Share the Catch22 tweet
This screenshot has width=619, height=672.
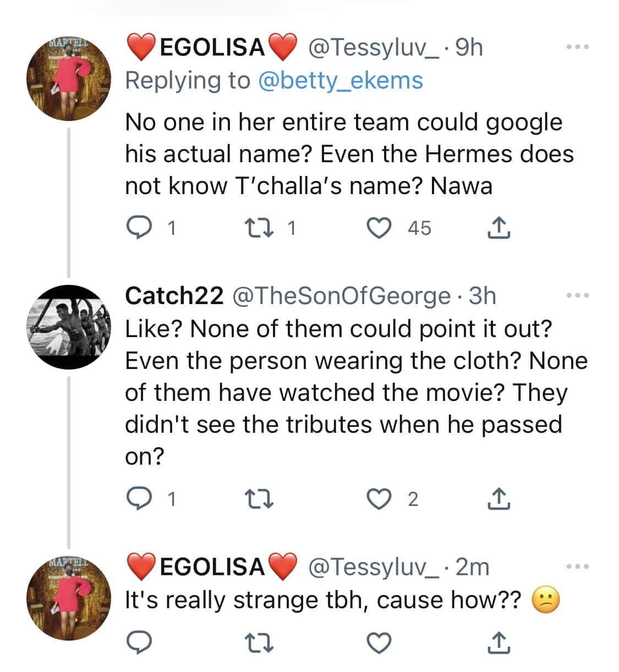click(x=499, y=498)
